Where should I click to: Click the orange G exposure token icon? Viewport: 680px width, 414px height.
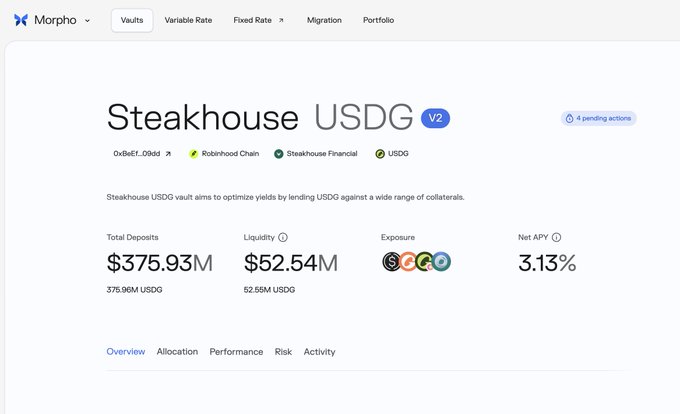pyautogui.click(x=408, y=261)
